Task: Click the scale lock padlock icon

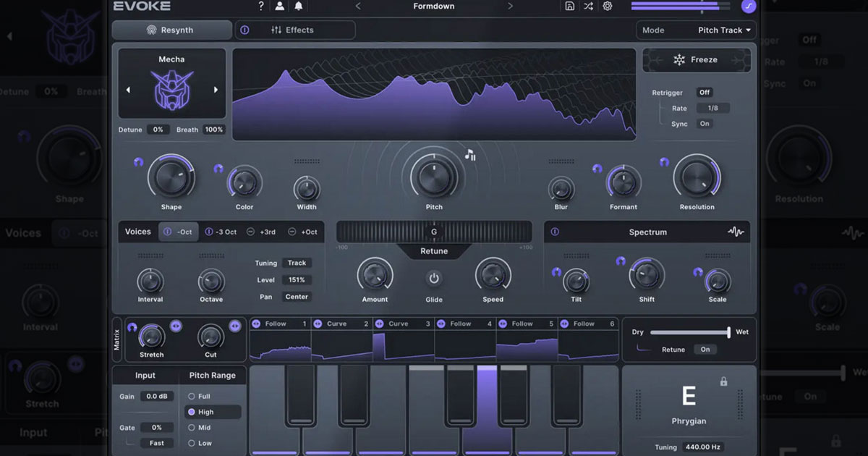Action: (723, 381)
